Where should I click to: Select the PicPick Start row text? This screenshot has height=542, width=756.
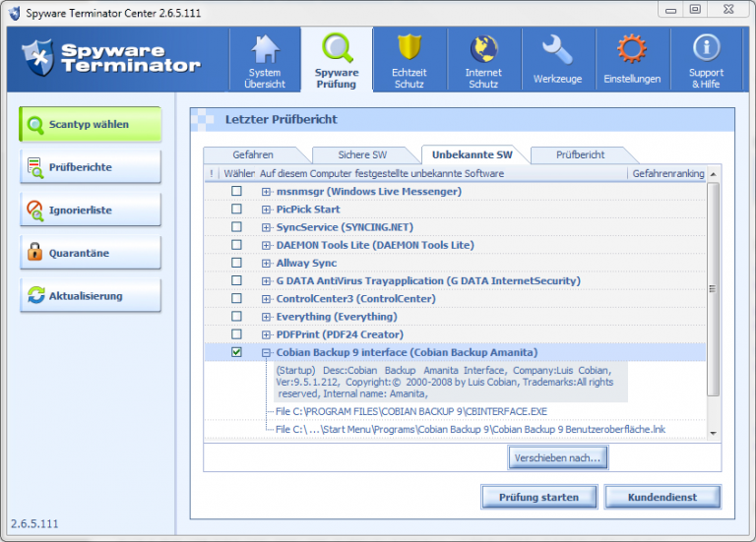coord(308,210)
